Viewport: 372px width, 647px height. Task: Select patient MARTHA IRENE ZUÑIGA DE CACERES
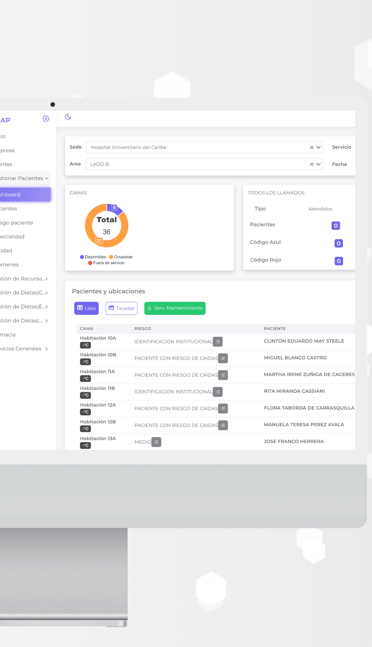coord(309,375)
